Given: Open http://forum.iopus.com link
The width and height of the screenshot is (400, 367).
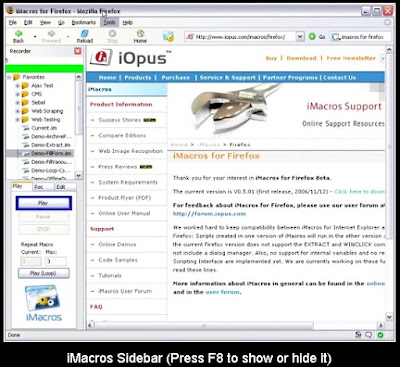Looking at the screenshot, I should (209, 214).
